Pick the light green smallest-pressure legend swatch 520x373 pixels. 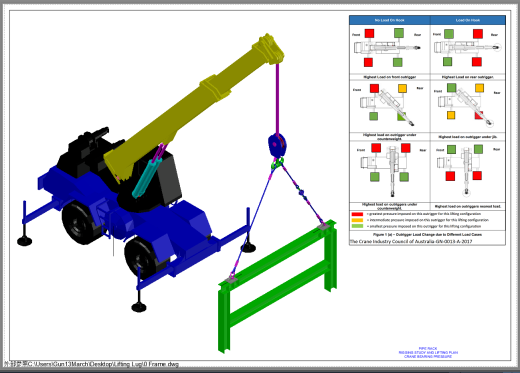click(x=357, y=226)
